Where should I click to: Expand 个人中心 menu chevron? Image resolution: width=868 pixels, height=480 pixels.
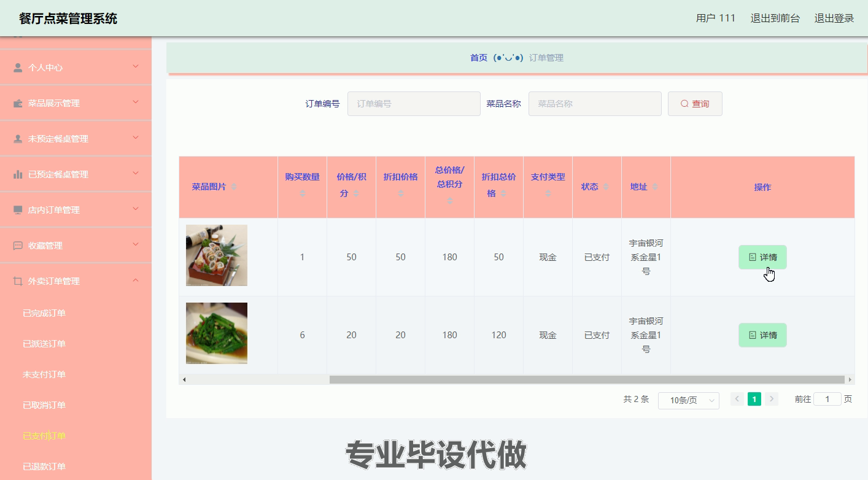click(136, 67)
